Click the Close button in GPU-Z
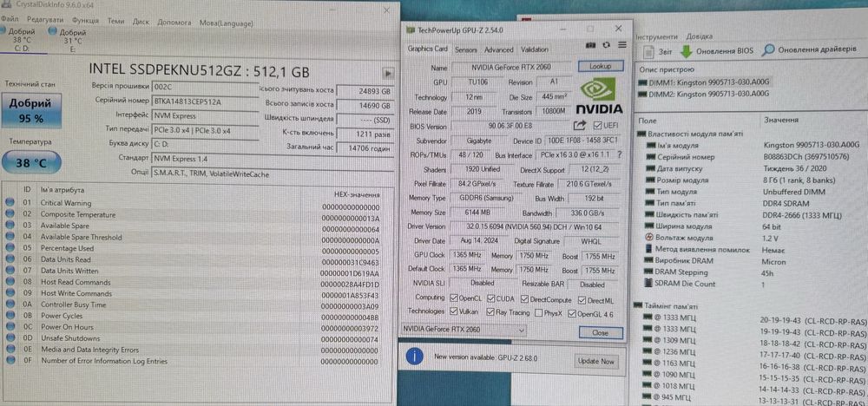The width and height of the screenshot is (868, 406). (x=600, y=333)
